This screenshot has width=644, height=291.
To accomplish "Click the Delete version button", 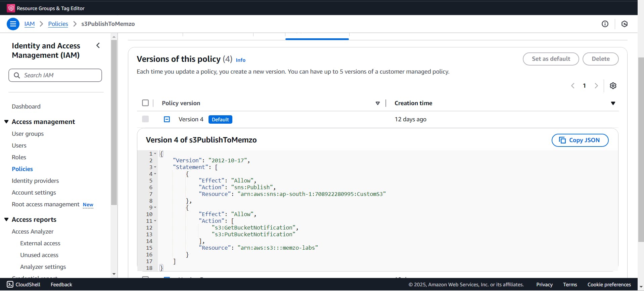I will [600, 59].
